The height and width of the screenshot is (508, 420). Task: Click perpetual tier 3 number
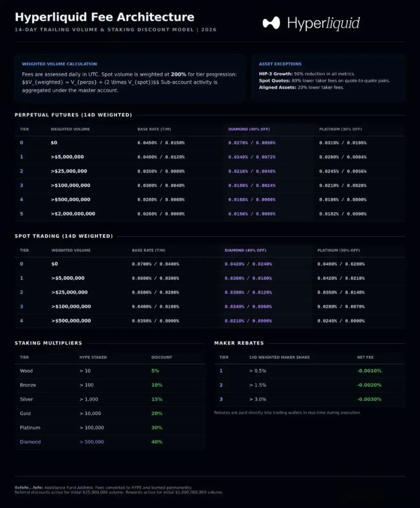point(22,185)
